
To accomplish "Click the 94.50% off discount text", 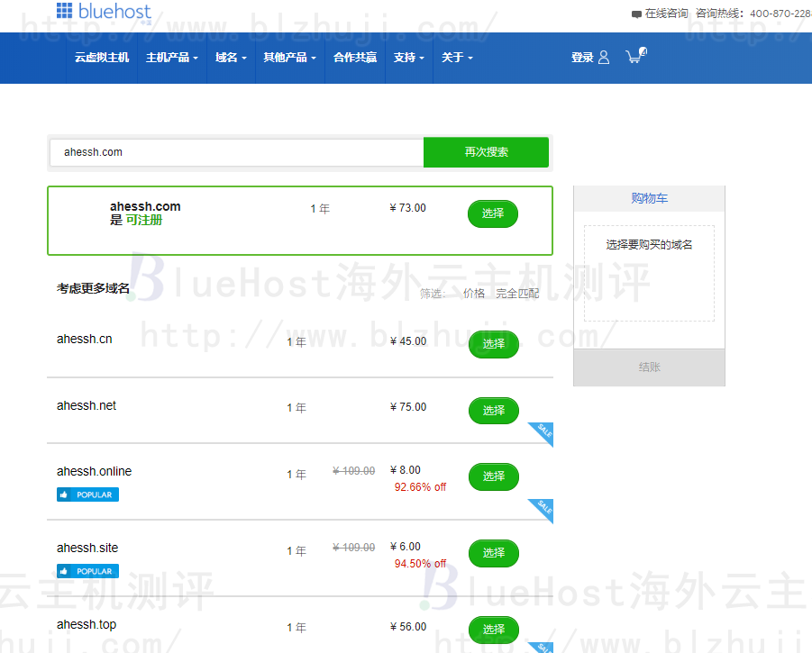I will pyautogui.click(x=420, y=564).
